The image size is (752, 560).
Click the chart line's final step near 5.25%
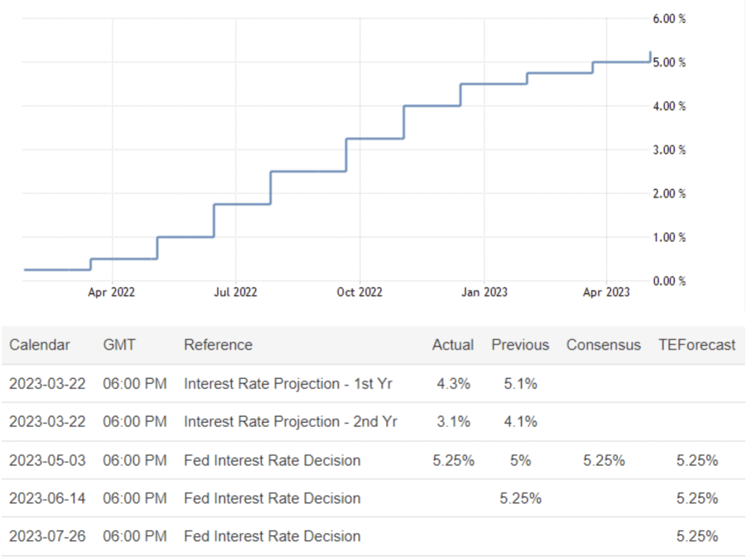[650, 56]
